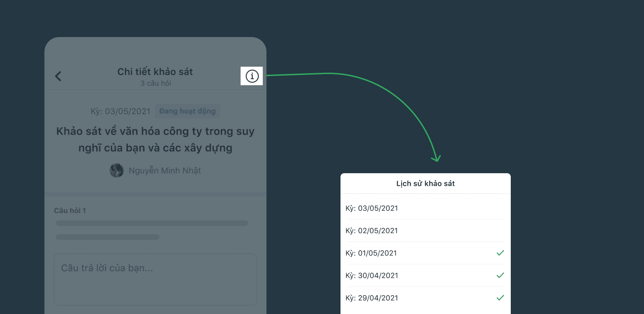Click the checkmark beside Kỳ: 29/04/2021
The height and width of the screenshot is (314, 644).
(x=500, y=298)
